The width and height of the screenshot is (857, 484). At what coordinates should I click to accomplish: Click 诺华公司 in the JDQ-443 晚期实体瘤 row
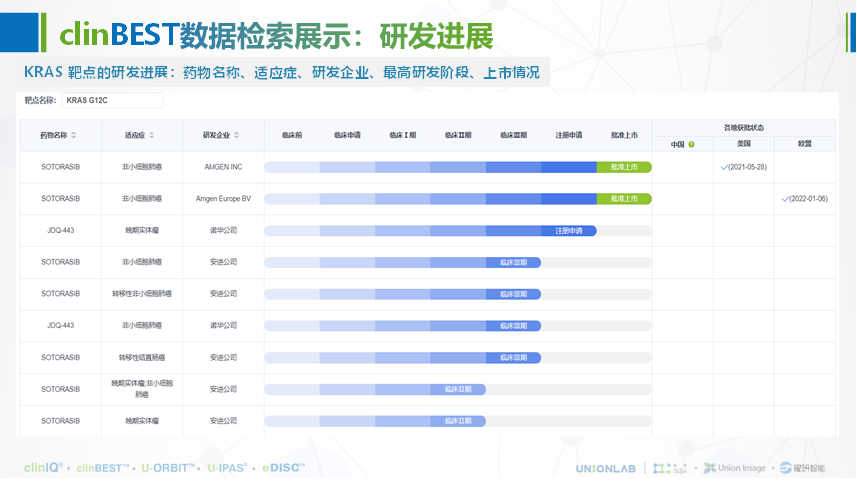pyautogui.click(x=223, y=231)
